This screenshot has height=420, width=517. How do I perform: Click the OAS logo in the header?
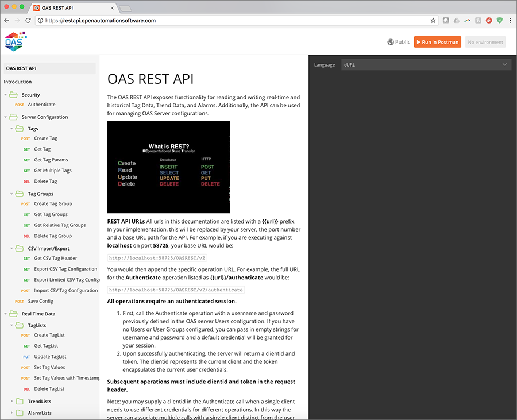click(x=16, y=42)
